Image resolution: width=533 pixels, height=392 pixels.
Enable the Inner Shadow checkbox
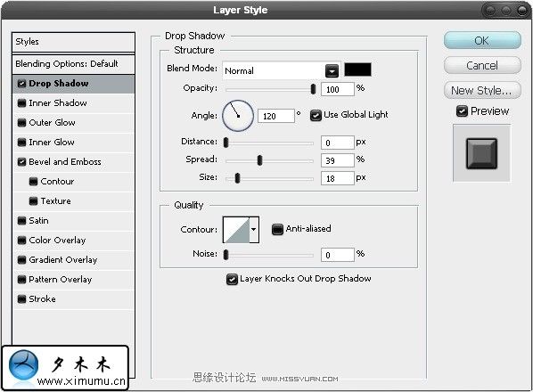point(21,103)
